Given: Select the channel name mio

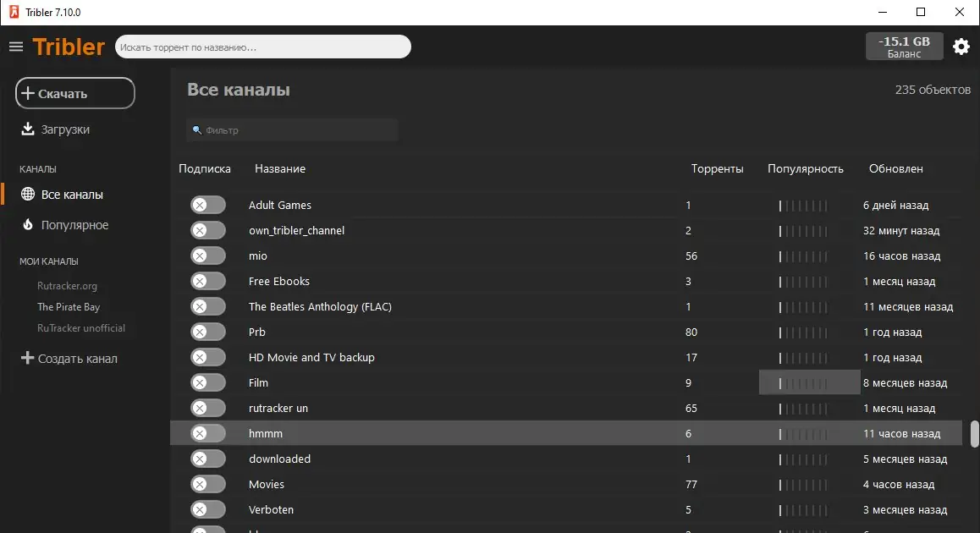Looking at the screenshot, I should coord(257,256).
